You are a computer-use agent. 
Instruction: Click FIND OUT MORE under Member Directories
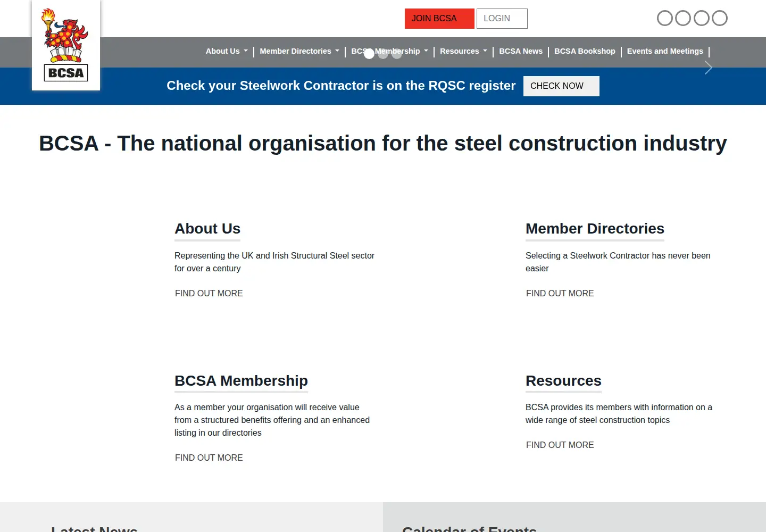point(560,293)
